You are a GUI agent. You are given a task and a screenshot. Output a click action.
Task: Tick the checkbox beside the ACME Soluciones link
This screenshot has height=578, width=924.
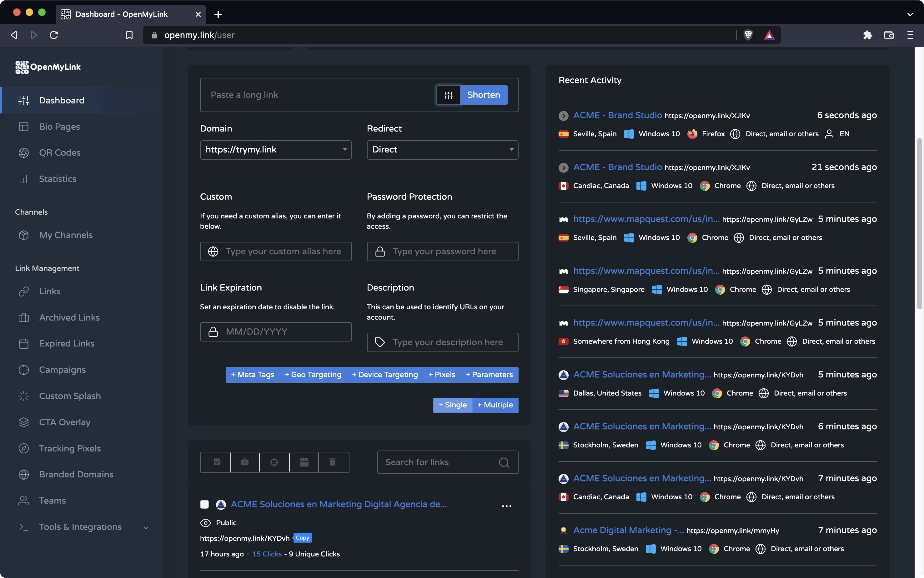click(205, 504)
